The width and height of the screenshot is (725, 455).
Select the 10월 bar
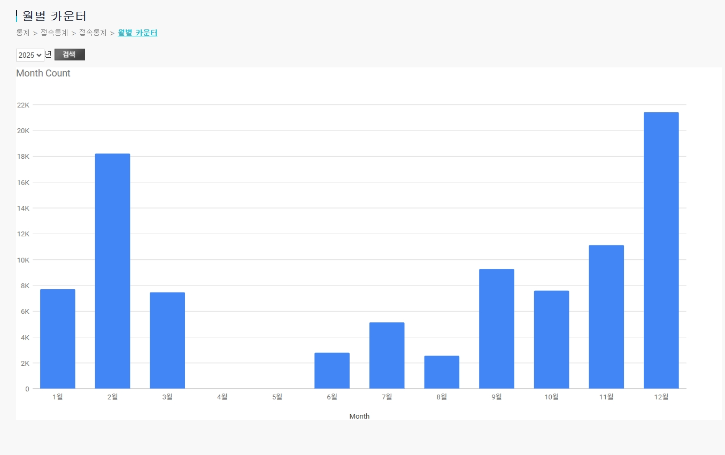(x=552, y=340)
